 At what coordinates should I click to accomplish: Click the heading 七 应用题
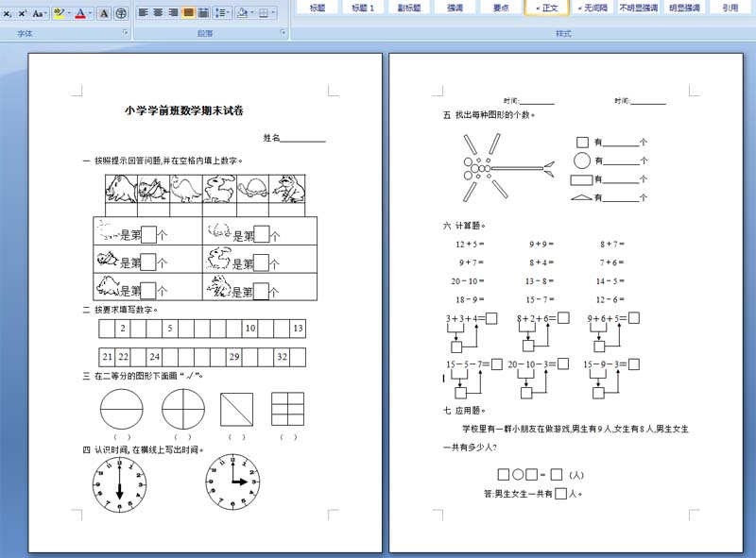click(x=464, y=411)
